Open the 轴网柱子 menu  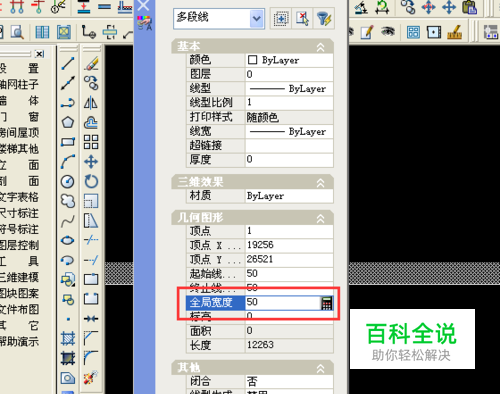(19, 84)
